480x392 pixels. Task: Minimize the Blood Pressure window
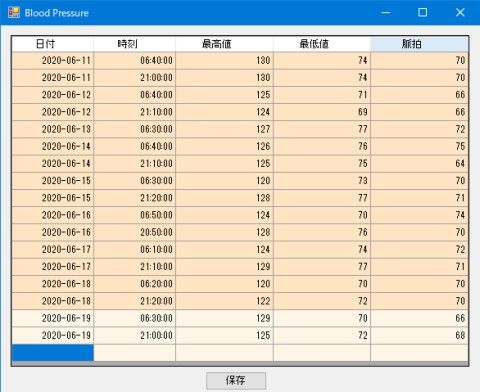(386, 13)
